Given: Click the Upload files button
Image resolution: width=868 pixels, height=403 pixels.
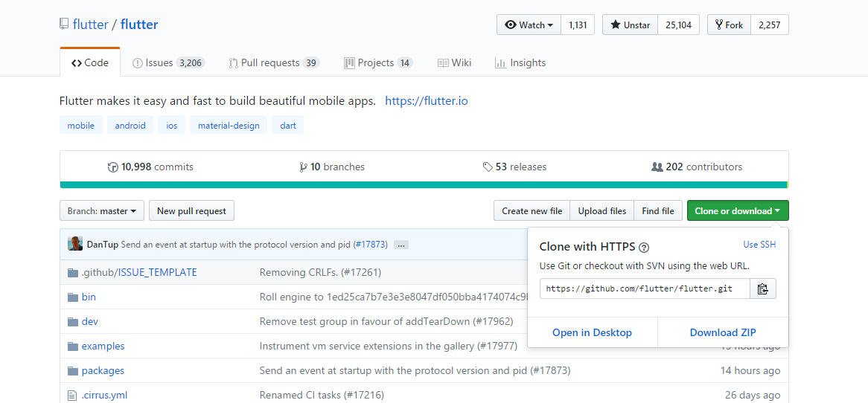Looking at the screenshot, I should [602, 210].
